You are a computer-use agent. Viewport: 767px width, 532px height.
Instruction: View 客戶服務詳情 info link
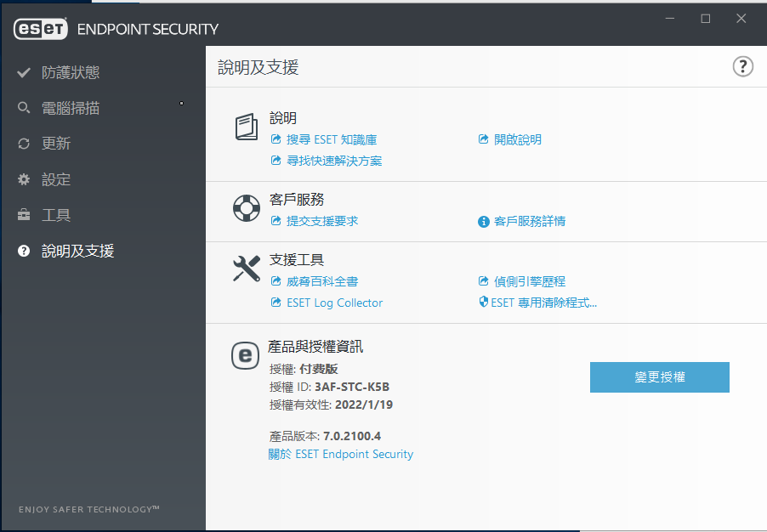coord(529,221)
